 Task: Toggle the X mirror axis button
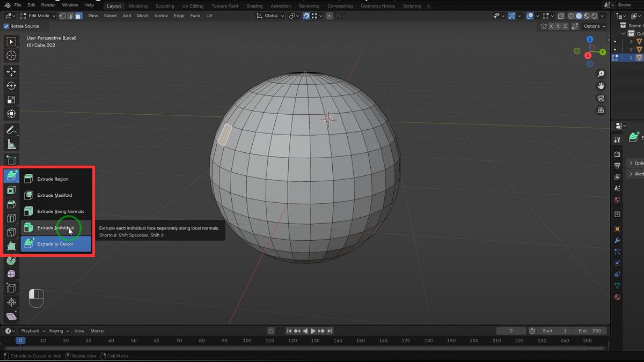pyautogui.click(x=559, y=26)
